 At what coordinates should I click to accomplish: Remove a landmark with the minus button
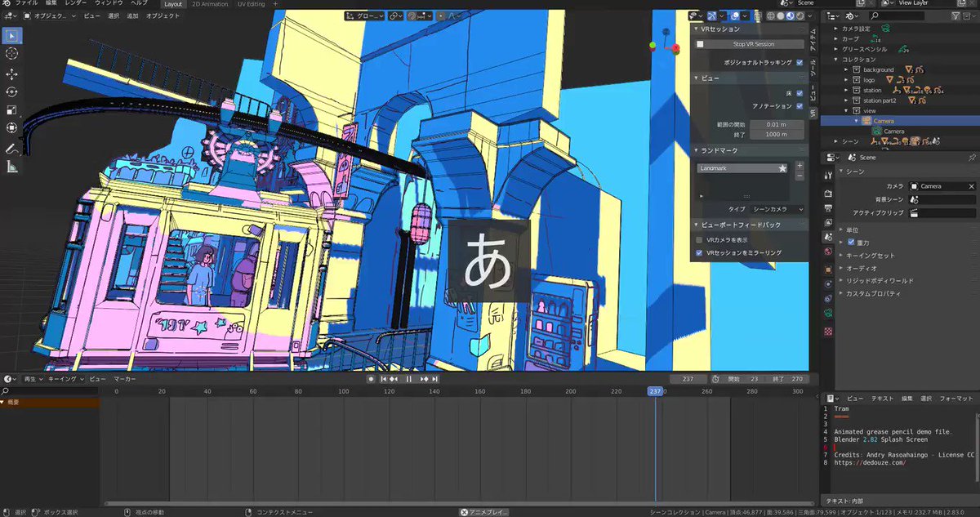click(x=800, y=176)
